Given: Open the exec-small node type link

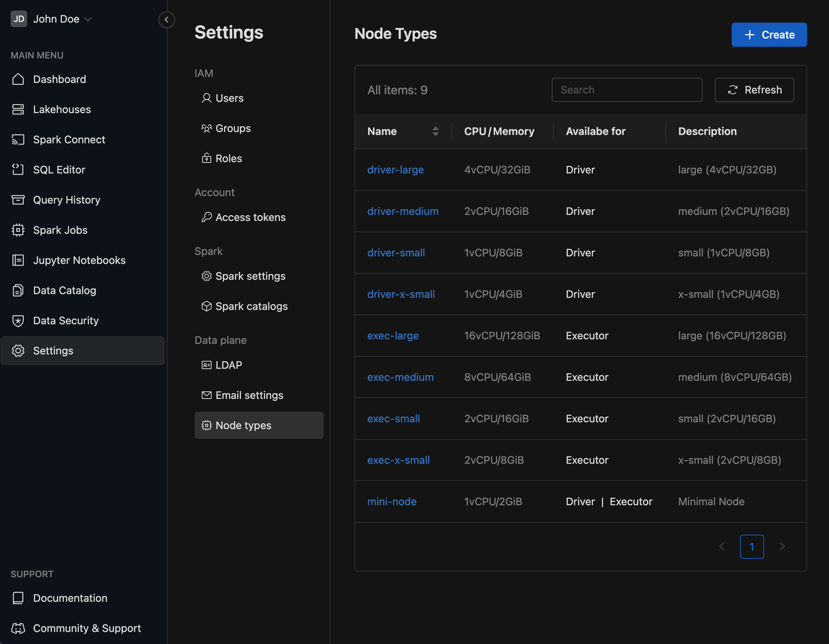Looking at the screenshot, I should pyautogui.click(x=393, y=419).
